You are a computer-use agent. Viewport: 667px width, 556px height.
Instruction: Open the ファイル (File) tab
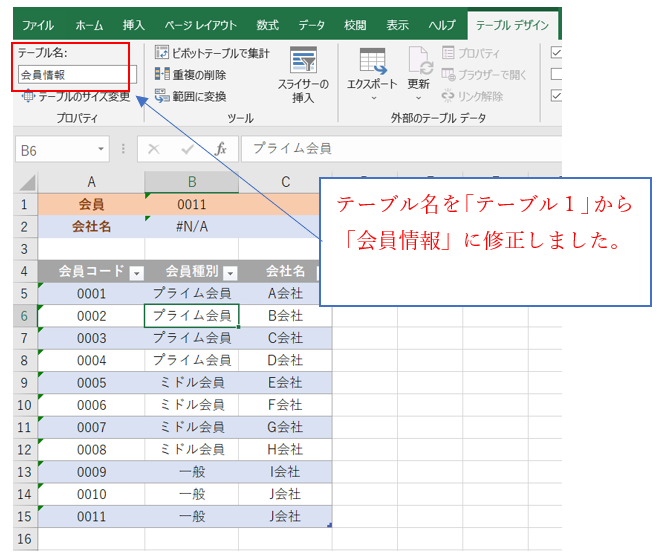(x=38, y=23)
